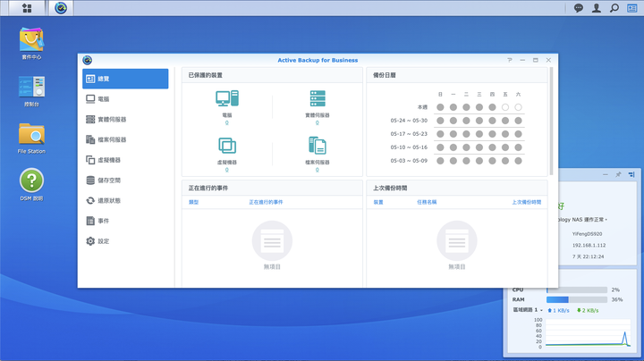
Task: Open 還原狀態 restore status in sidebar
Action: [x=125, y=200]
